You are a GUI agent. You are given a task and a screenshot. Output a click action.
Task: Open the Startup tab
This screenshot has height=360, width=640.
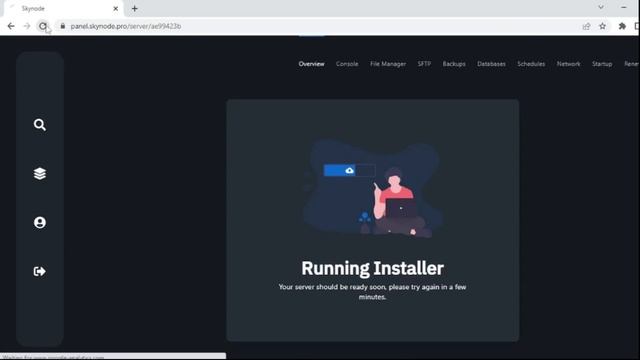point(602,64)
